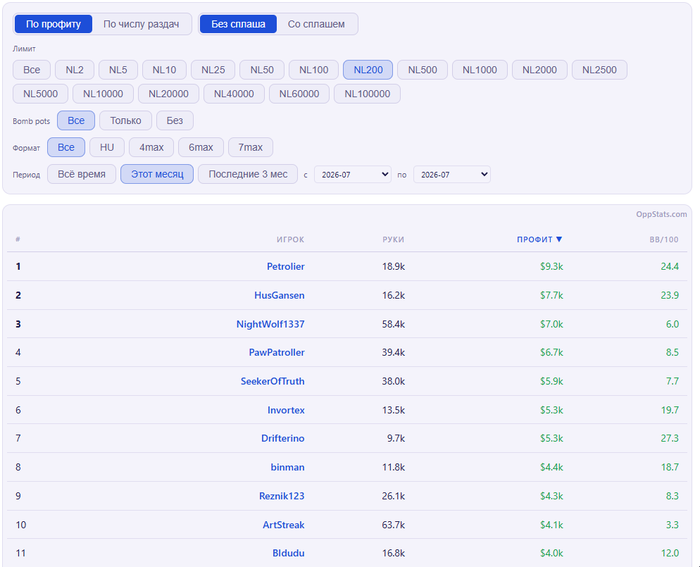
Task: Open the Drifterino player link
Action: click(x=283, y=438)
